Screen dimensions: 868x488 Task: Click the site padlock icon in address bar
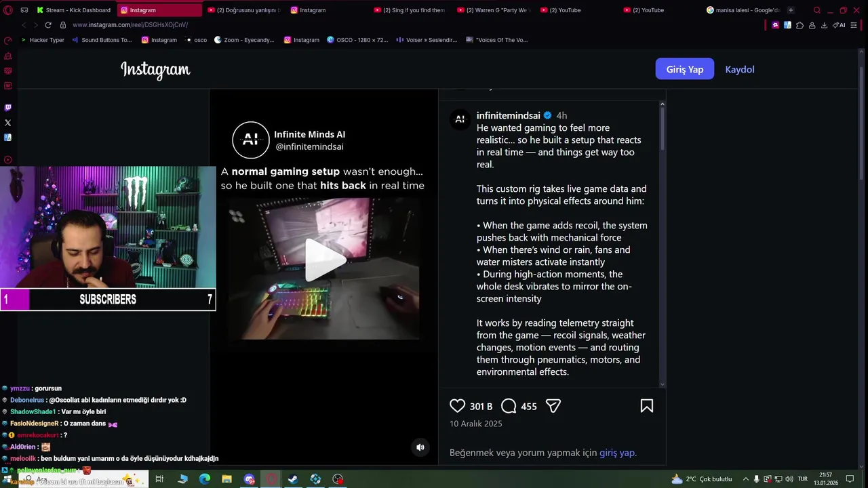[63, 25]
